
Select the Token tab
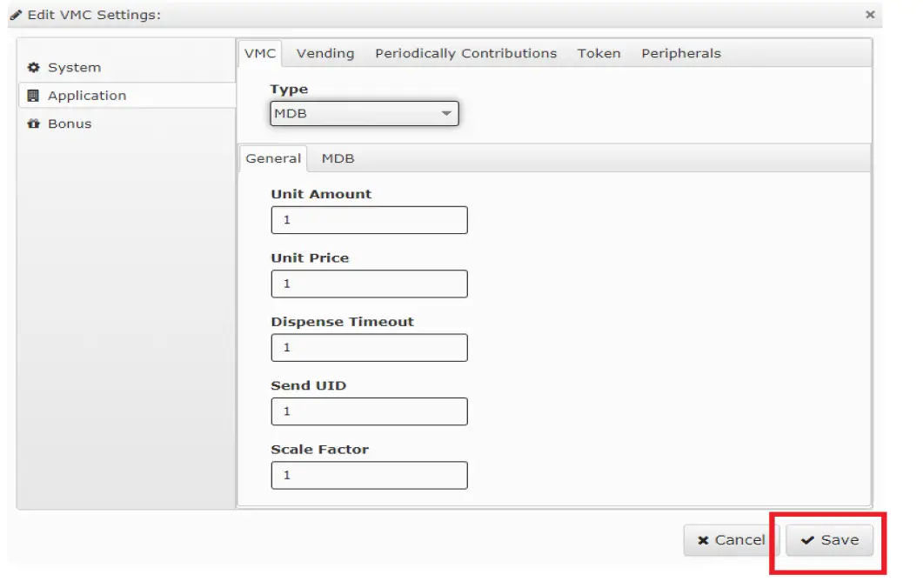pos(599,53)
